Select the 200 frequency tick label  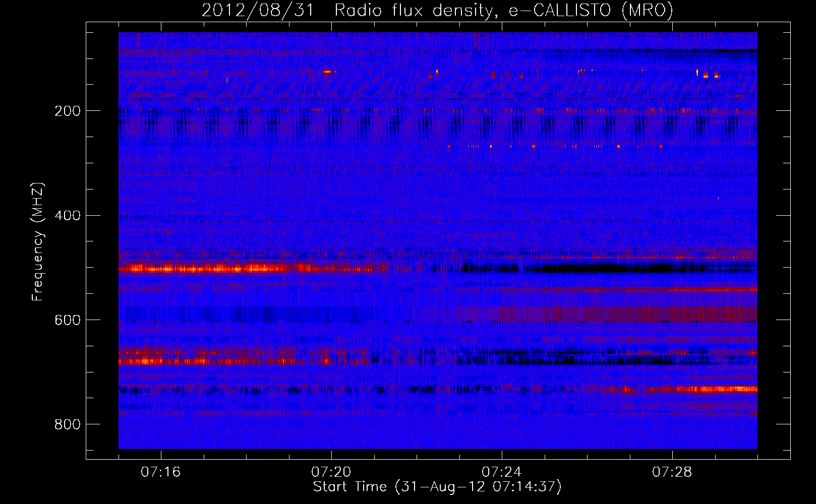pyautogui.click(x=68, y=111)
